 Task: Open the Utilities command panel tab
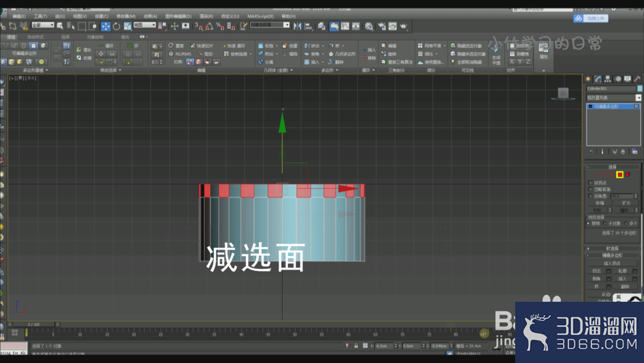click(637, 79)
